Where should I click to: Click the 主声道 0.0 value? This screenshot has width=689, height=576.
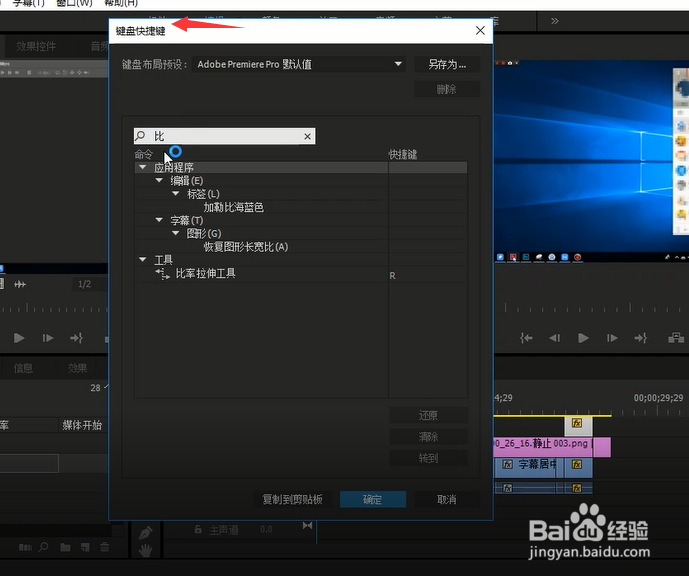266,529
